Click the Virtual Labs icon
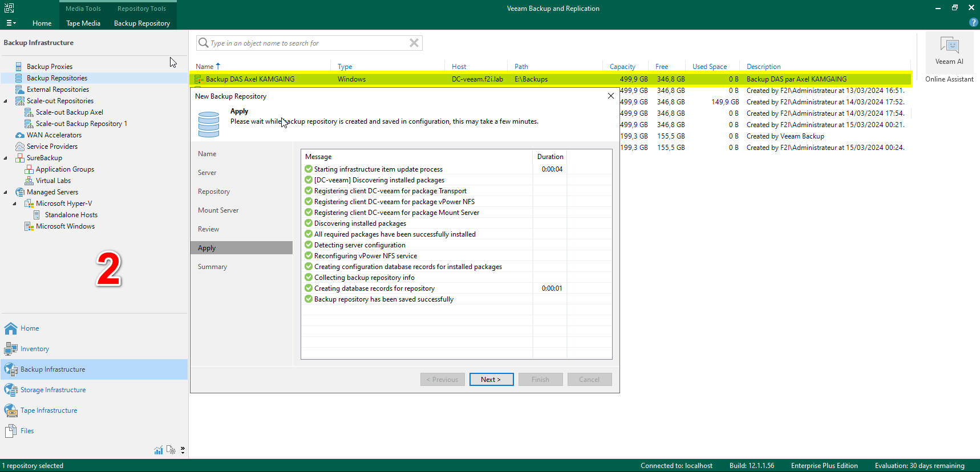980x472 pixels. click(29, 181)
